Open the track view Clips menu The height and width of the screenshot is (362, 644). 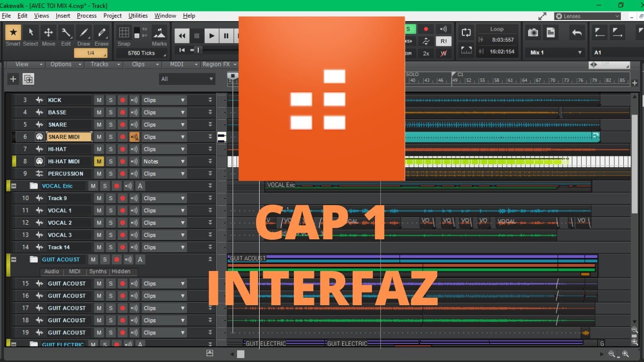pyautogui.click(x=142, y=64)
